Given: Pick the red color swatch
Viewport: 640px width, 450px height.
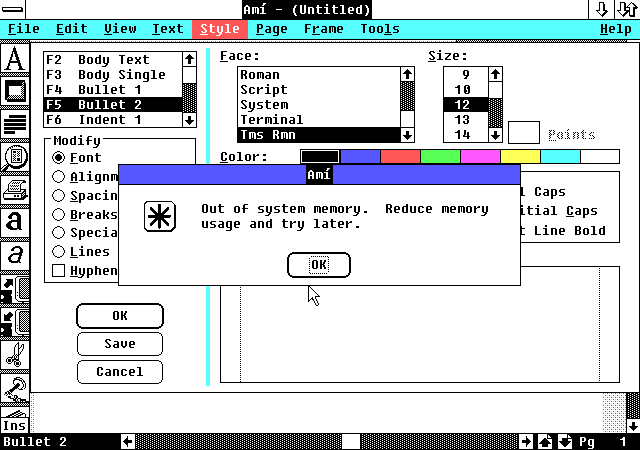Looking at the screenshot, I should pyautogui.click(x=400, y=156).
